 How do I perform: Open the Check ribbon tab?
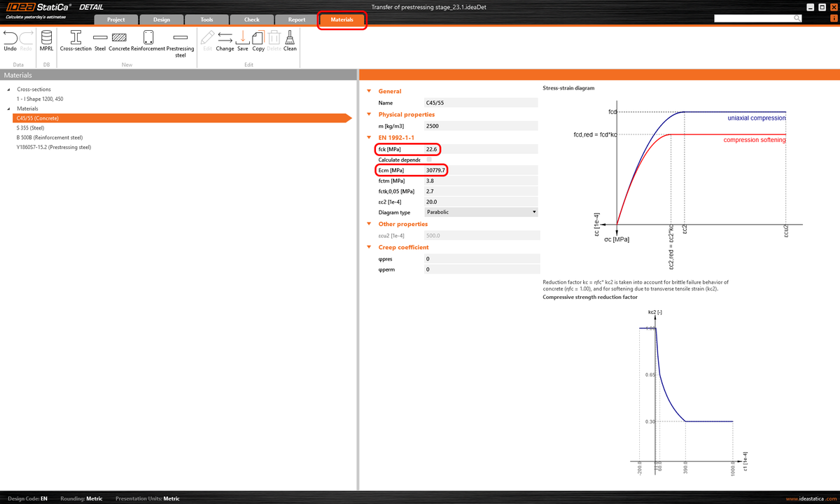(x=251, y=20)
